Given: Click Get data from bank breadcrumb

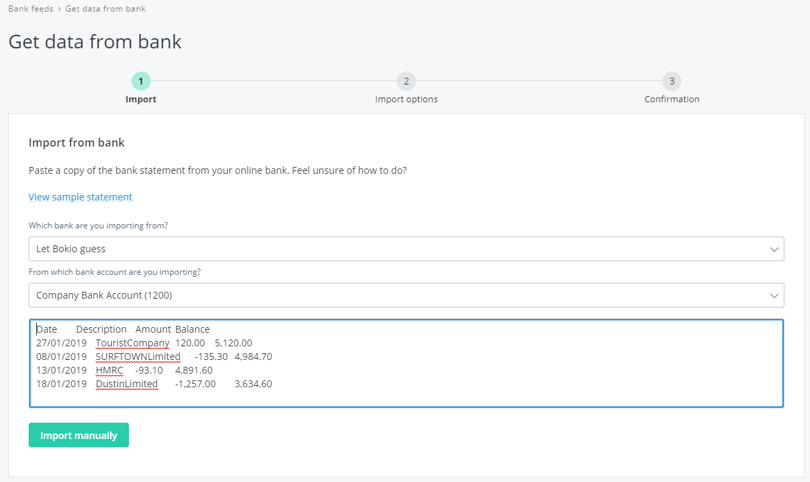Looking at the screenshot, I should (x=105, y=9).
